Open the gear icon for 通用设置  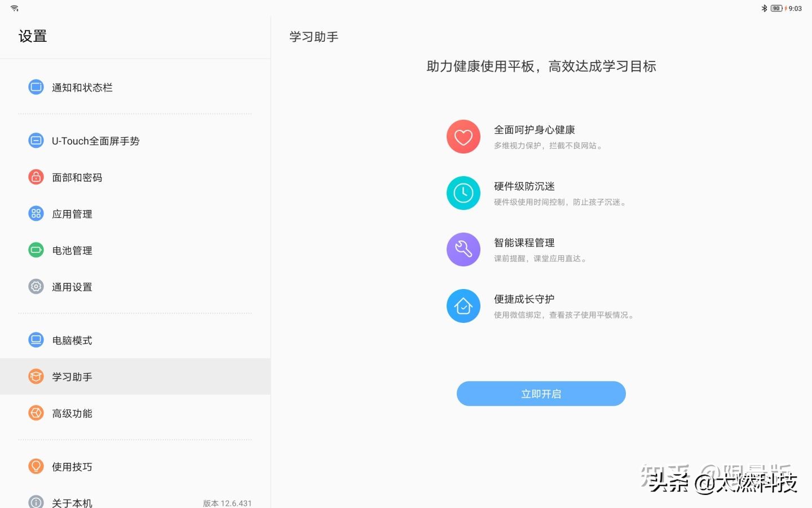[x=36, y=286]
